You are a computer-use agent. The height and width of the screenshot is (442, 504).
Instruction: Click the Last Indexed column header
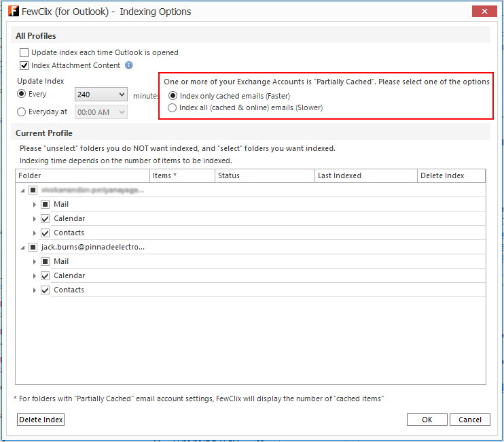(366, 175)
